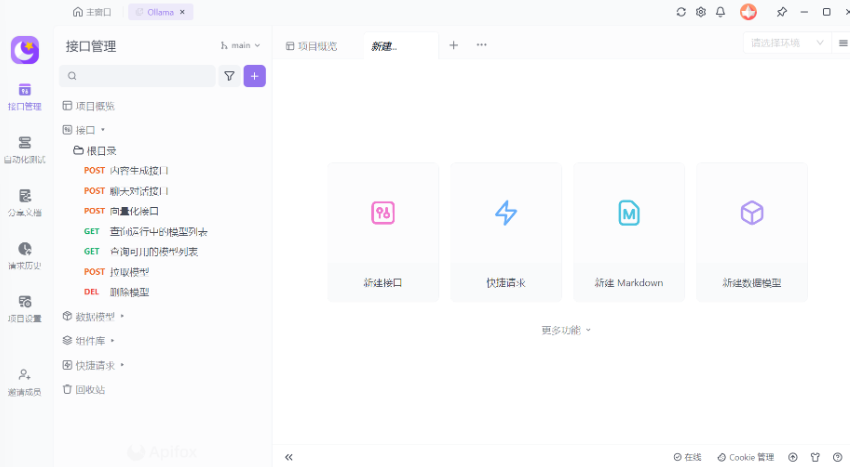Screen dimensions: 850x467
Task: Expand the 快捷请求 tree node
Action: pyautogui.click(x=122, y=365)
